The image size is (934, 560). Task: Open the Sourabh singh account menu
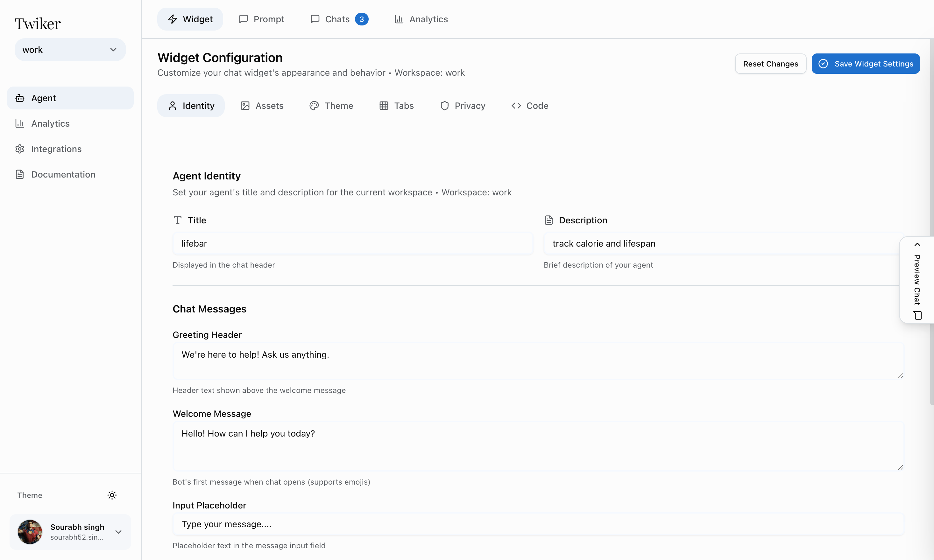[70, 532]
